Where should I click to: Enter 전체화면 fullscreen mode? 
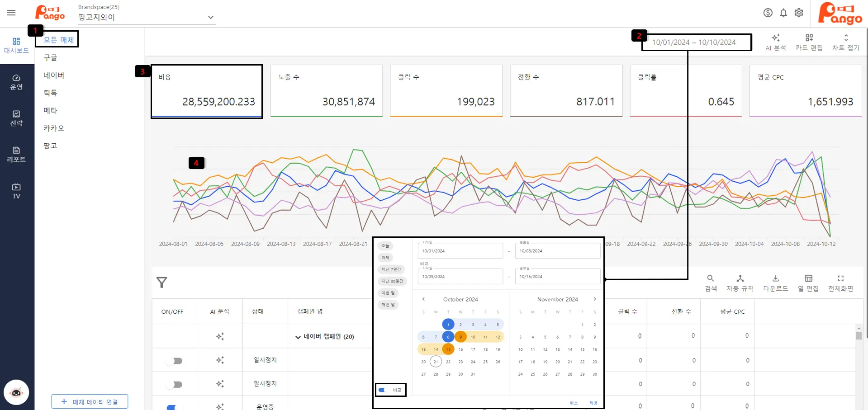pyautogui.click(x=840, y=283)
